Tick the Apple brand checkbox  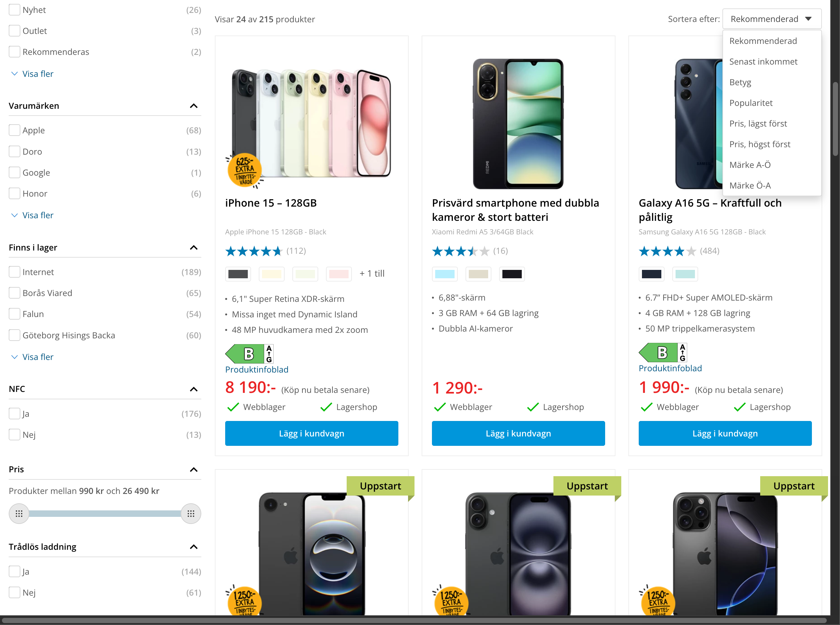tap(15, 130)
